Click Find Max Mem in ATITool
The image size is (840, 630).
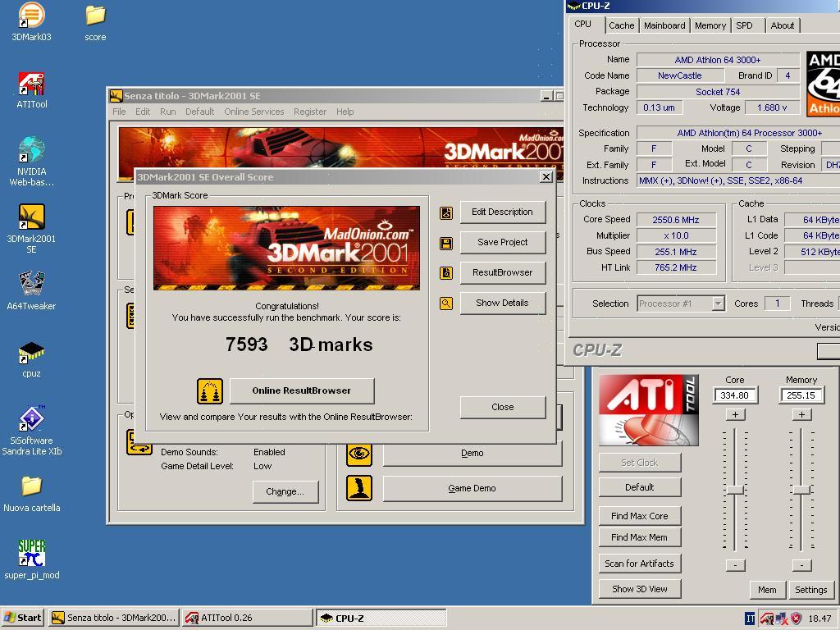[640, 537]
